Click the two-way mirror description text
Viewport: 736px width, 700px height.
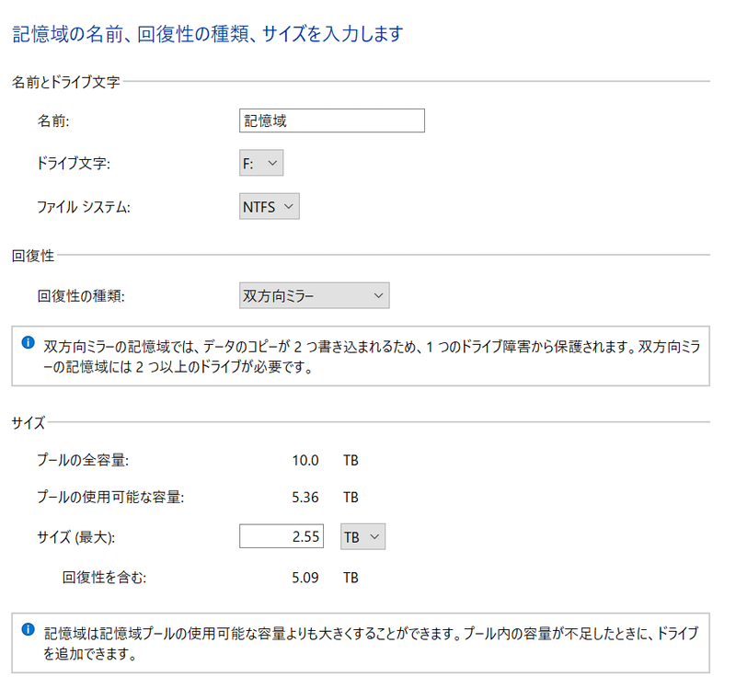point(372,357)
